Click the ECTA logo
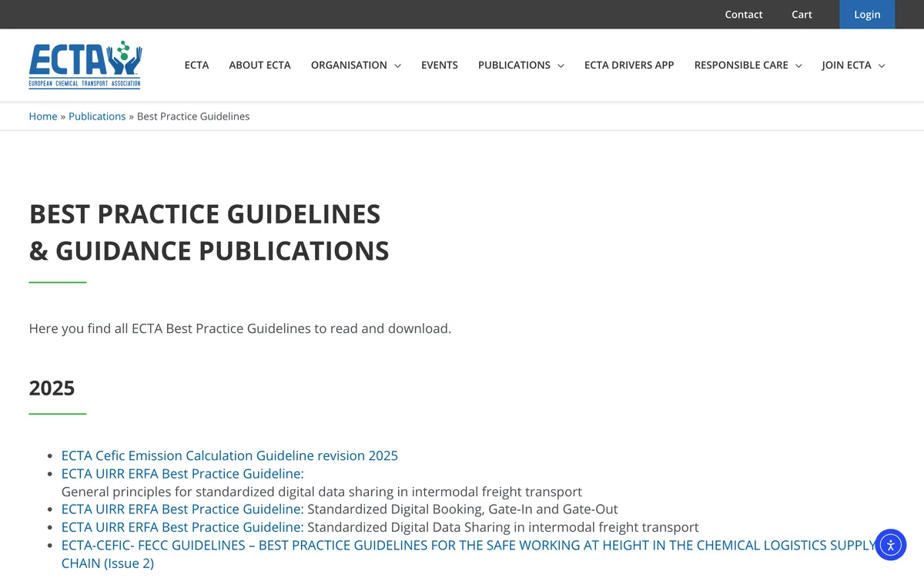Screen dimensions: 924x578 pos(85,65)
